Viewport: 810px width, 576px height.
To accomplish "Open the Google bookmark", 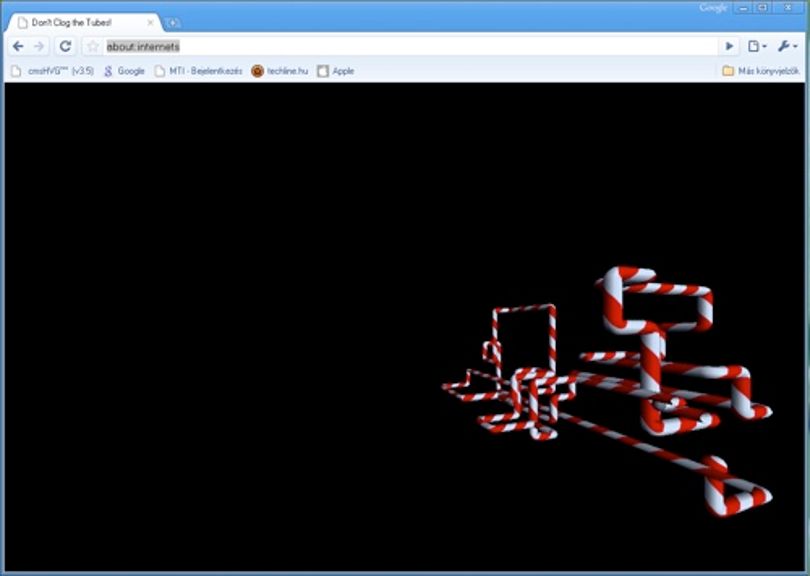I will (124, 71).
